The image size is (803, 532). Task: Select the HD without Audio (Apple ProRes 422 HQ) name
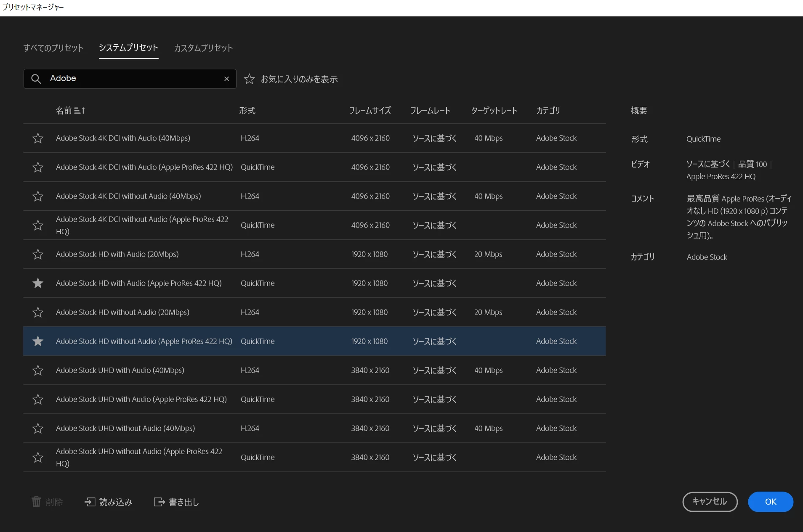pyautogui.click(x=144, y=341)
